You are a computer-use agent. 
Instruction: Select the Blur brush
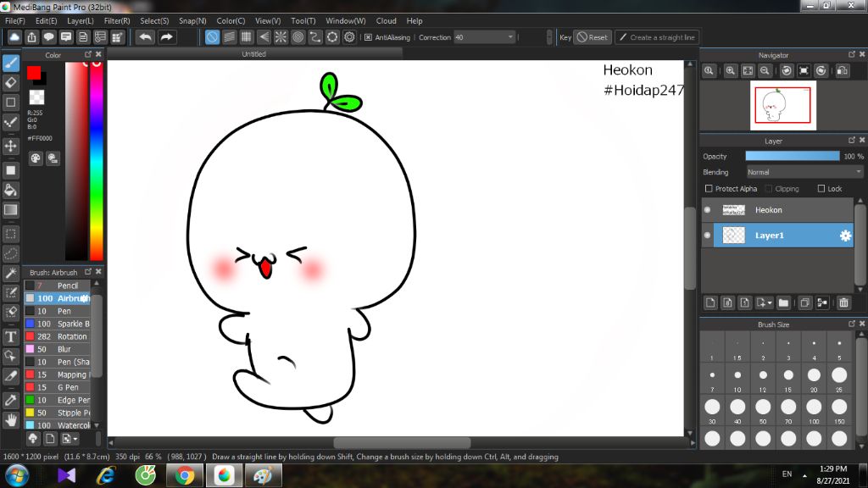[x=57, y=349]
